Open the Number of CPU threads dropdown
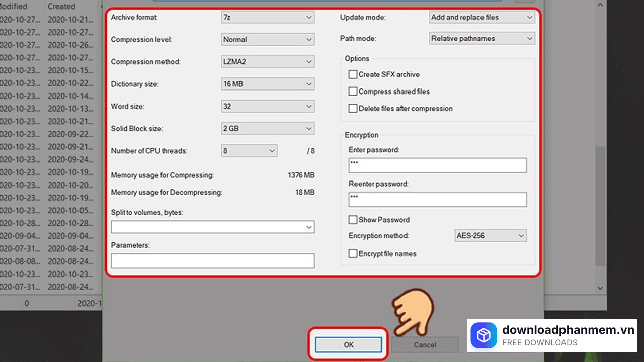 coord(249,150)
